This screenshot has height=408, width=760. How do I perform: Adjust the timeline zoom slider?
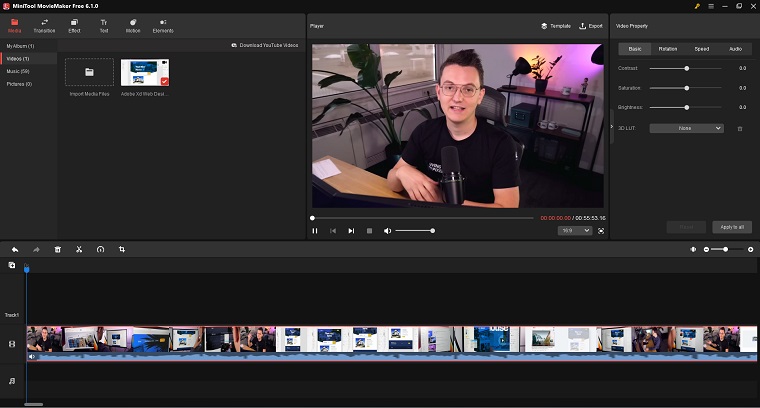point(726,250)
